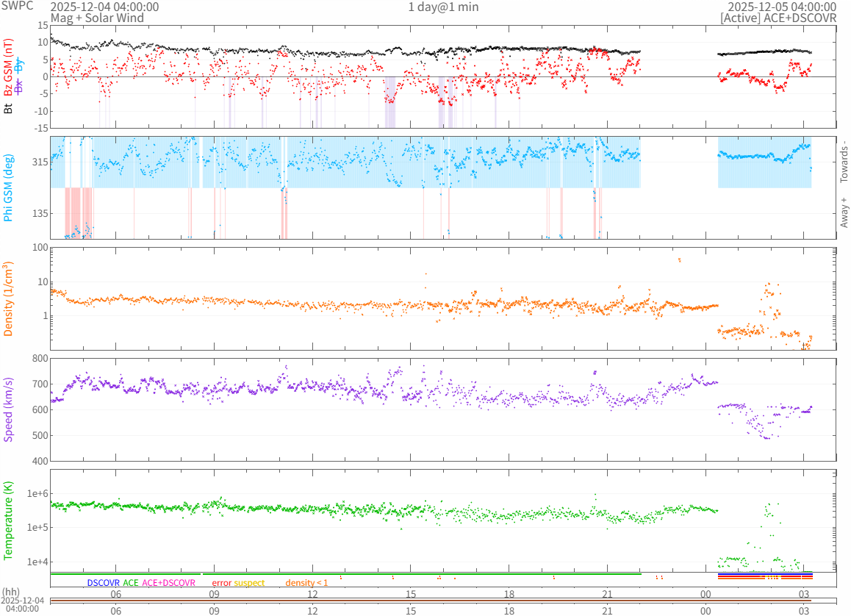This screenshot has height=616, width=851.
Task: Click the end timestamp 2025-12-05 04:00:00
Action: click(782, 7)
